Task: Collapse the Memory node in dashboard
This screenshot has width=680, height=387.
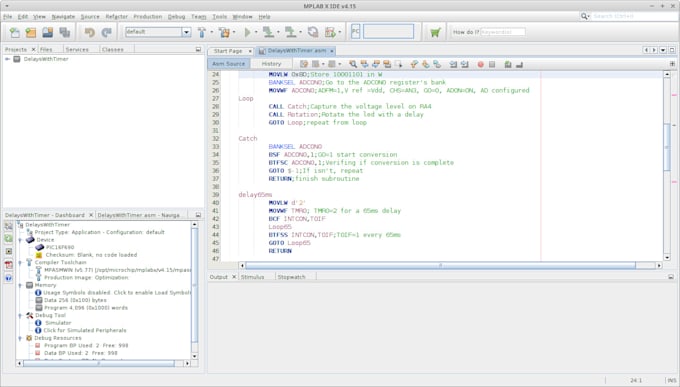Action: (20, 285)
